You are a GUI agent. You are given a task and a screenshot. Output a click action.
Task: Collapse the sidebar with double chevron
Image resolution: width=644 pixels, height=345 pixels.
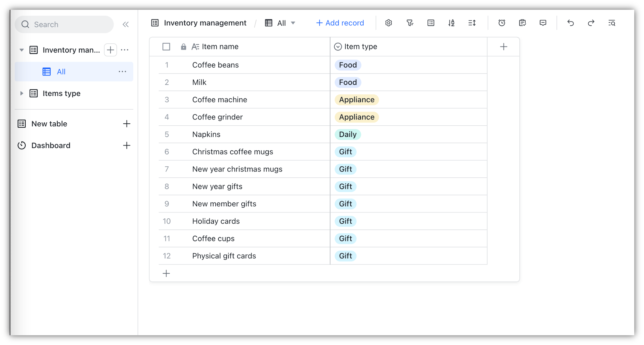(x=126, y=24)
